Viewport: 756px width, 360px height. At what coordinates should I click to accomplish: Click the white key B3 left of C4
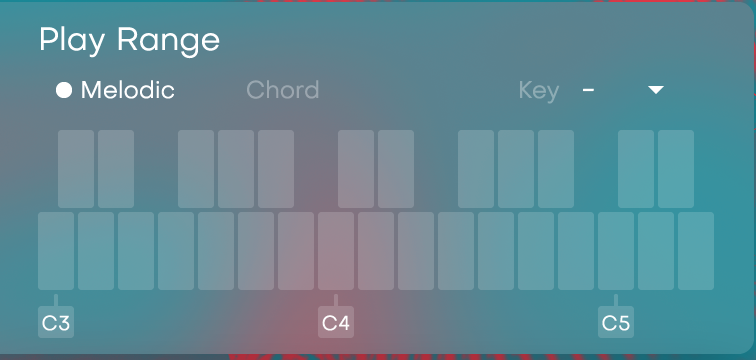tap(296, 251)
